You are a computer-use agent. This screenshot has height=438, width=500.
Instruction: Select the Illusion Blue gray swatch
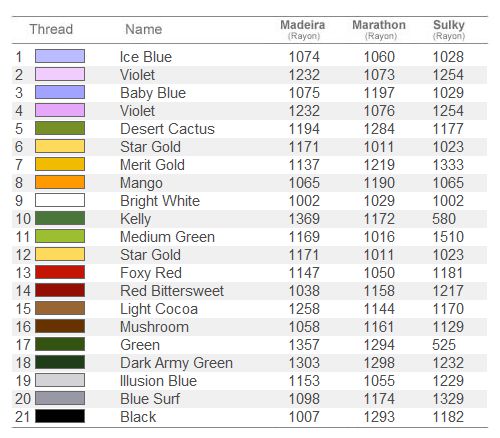pos(60,380)
